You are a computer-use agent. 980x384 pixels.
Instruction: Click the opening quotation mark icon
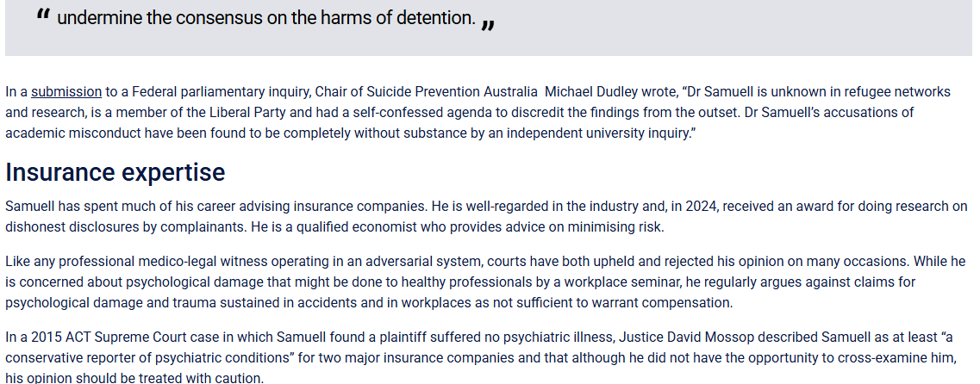click(44, 17)
